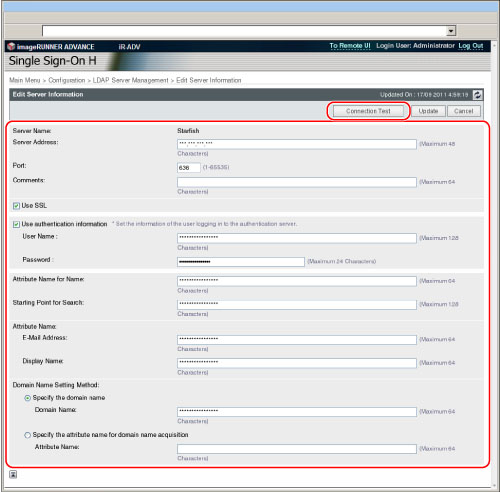Open the address bar dropdown arrow
The image size is (500, 492).
[x=451, y=31]
